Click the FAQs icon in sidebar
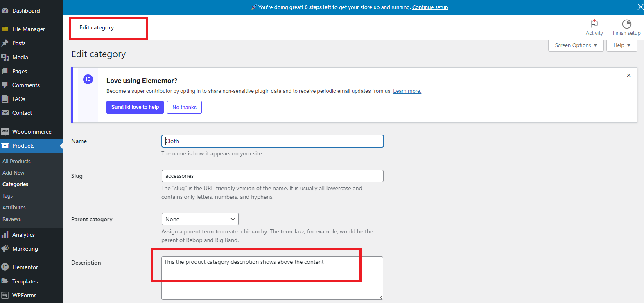644x303 pixels. pyautogui.click(x=5, y=99)
